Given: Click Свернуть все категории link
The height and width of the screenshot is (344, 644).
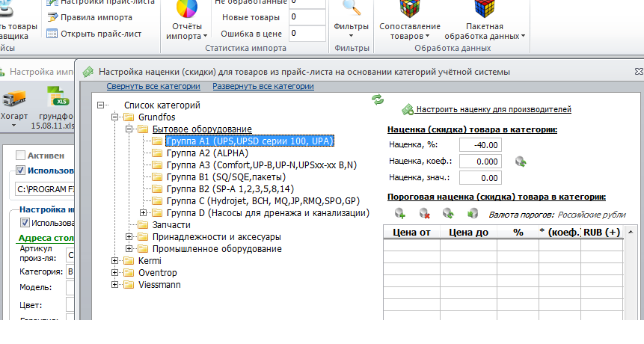Looking at the screenshot, I should point(153,86).
